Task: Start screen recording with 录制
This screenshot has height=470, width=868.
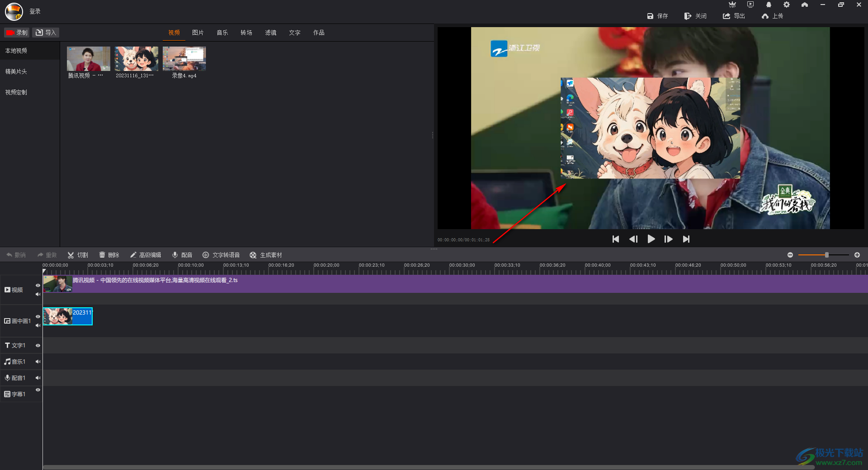Action: tap(17, 33)
